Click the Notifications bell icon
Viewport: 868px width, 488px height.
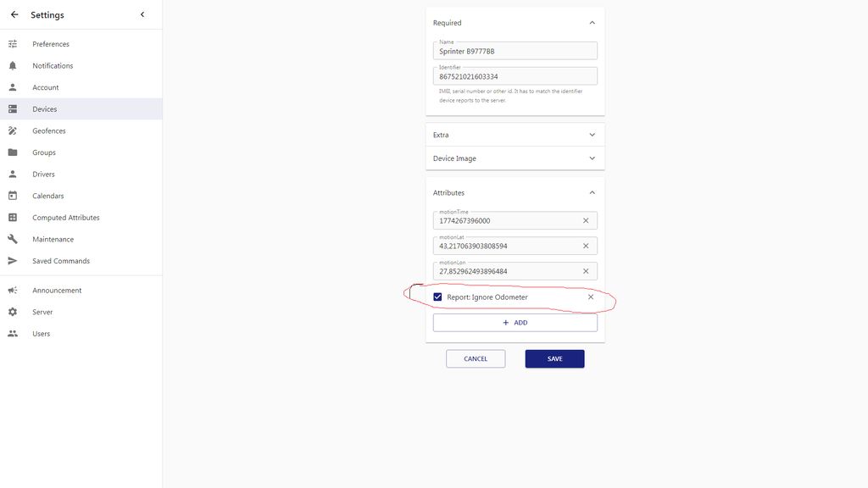pyautogui.click(x=13, y=65)
